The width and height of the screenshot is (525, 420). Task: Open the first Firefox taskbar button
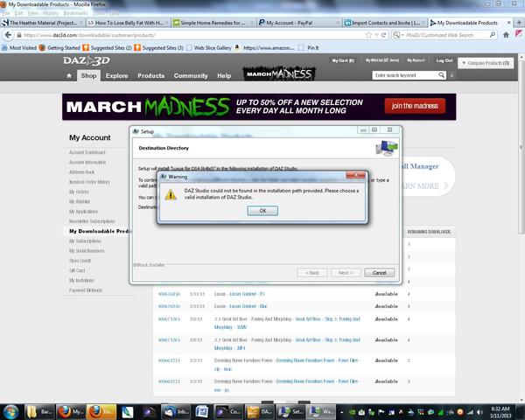[71, 411]
